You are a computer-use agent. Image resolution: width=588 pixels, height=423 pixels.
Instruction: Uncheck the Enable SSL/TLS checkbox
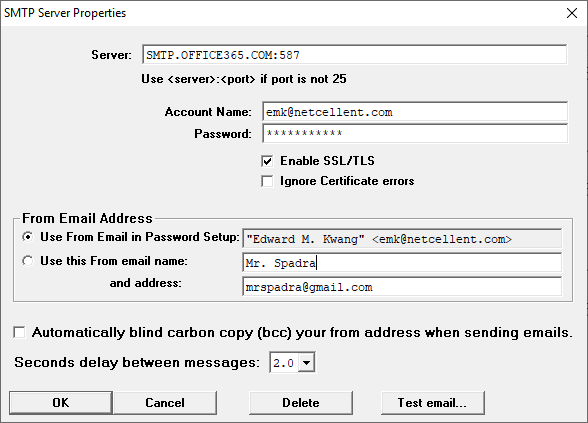(x=267, y=161)
